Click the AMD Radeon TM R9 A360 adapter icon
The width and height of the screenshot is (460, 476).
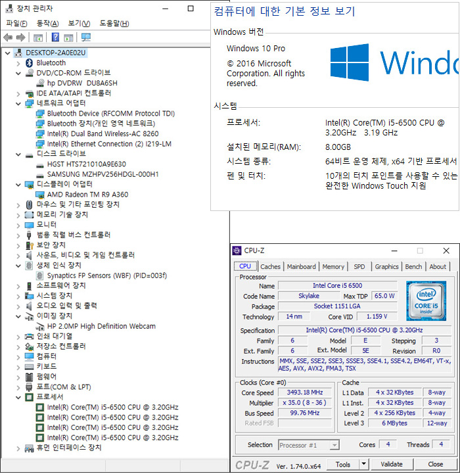click(40, 195)
